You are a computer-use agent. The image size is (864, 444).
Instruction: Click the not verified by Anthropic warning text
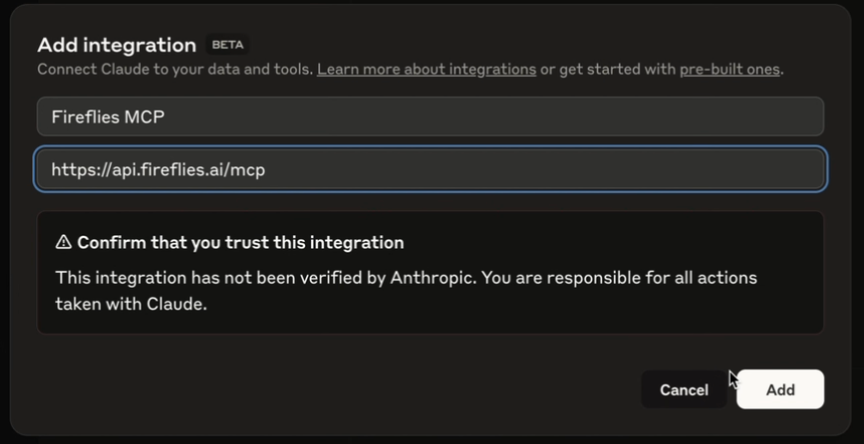coord(406,278)
